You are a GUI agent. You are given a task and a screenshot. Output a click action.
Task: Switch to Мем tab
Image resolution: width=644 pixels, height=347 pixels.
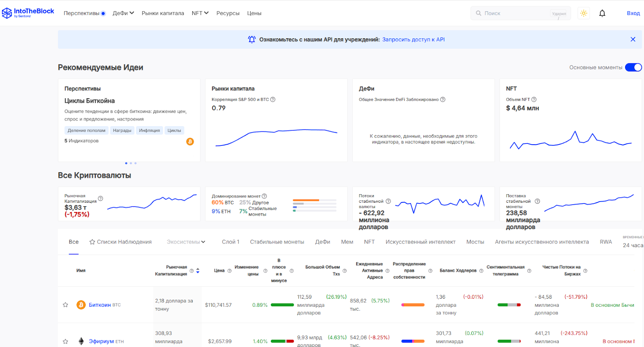pos(347,242)
